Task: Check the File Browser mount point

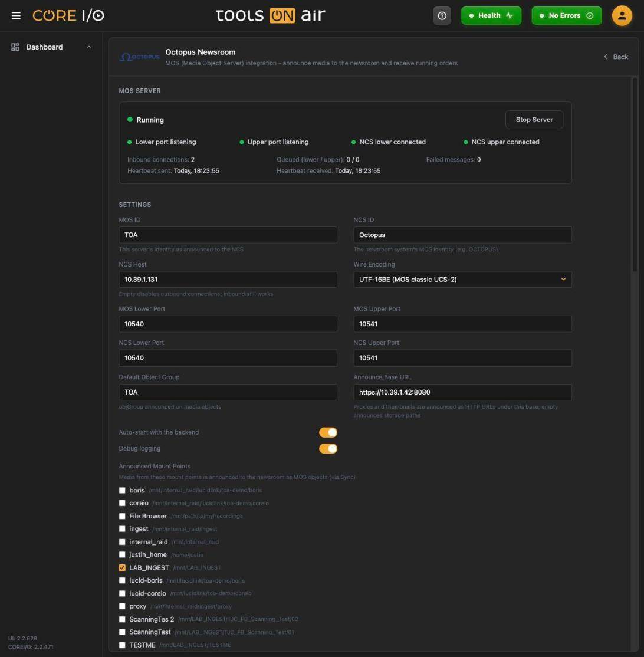Action: tap(122, 516)
